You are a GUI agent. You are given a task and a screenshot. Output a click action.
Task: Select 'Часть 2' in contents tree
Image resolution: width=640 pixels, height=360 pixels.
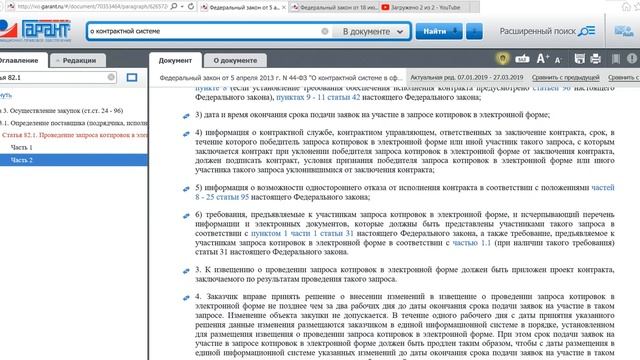pyautogui.click(x=73, y=160)
